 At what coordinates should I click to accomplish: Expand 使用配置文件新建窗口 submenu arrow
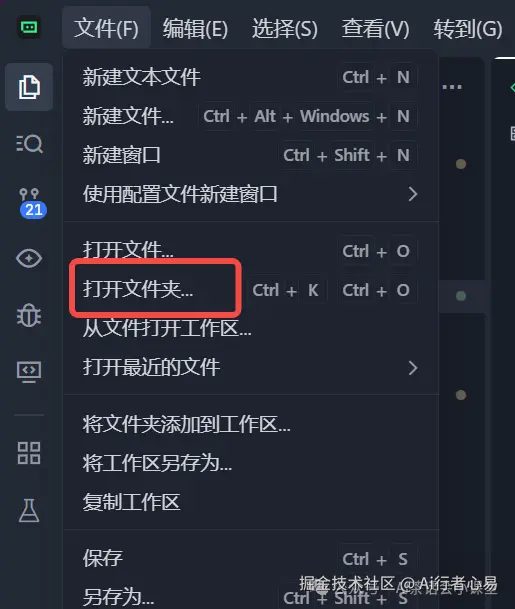(x=413, y=194)
